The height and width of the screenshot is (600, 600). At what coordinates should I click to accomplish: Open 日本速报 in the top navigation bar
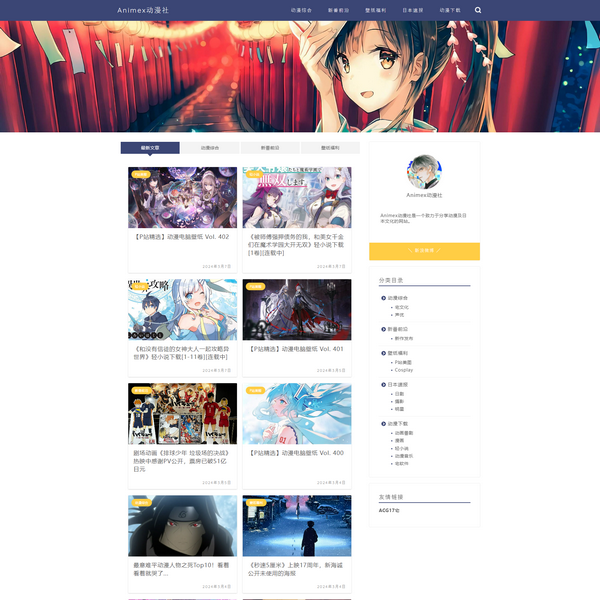412,10
